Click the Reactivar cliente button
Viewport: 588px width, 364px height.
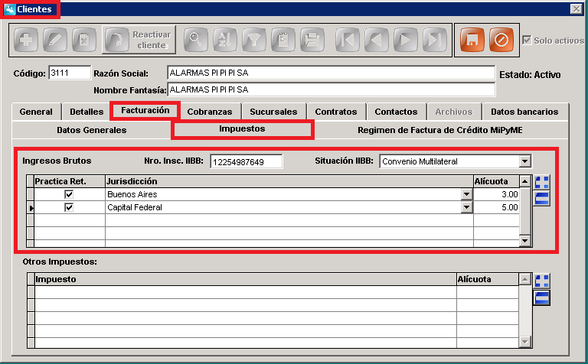[x=139, y=40]
